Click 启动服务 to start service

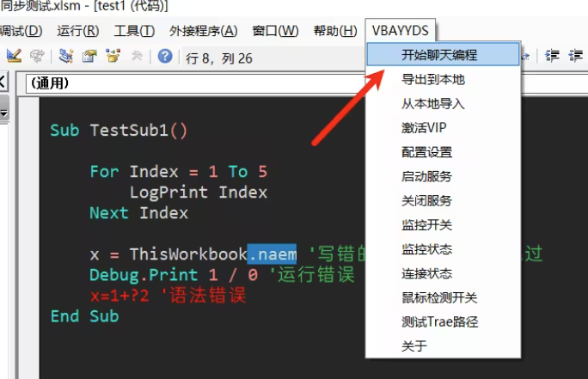pyautogui.click(x=444, y=176)
